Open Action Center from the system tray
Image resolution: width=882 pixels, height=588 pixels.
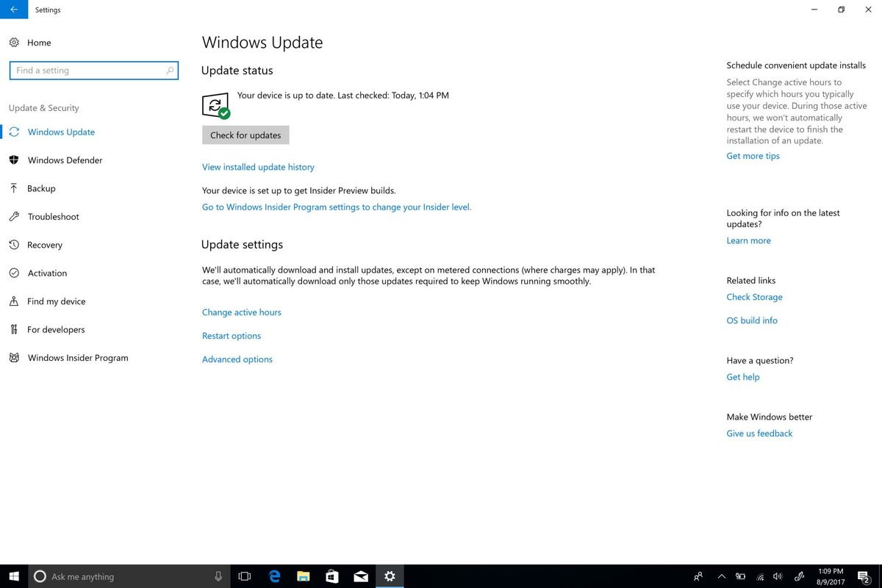pos(864,576)
